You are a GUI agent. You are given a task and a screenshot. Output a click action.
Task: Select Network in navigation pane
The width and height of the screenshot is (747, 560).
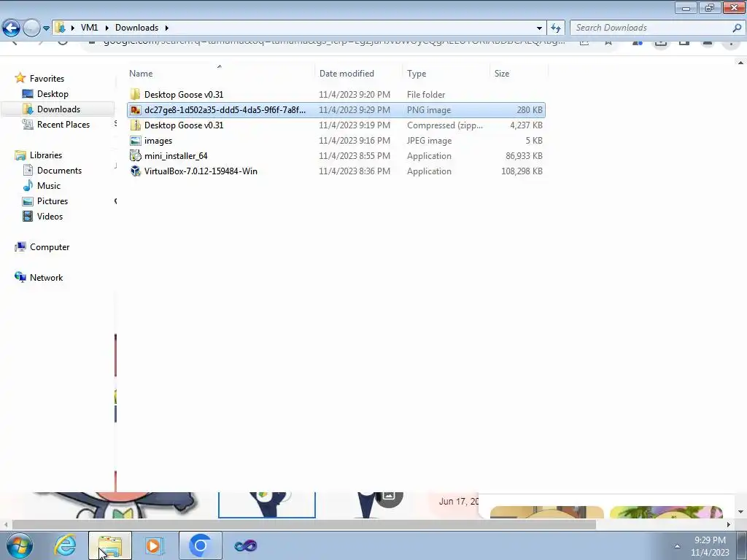46,278
